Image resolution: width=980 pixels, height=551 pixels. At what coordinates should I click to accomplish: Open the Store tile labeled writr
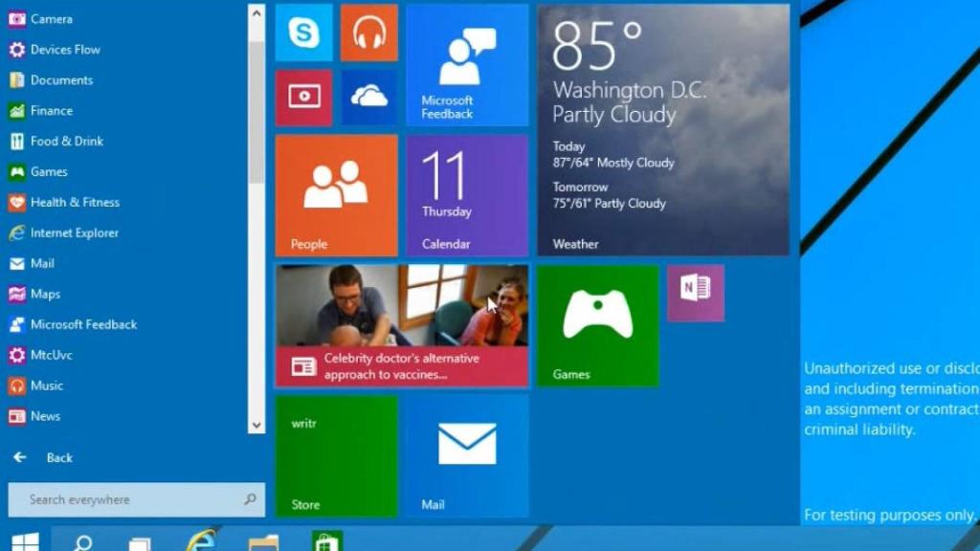coord(336,454)
